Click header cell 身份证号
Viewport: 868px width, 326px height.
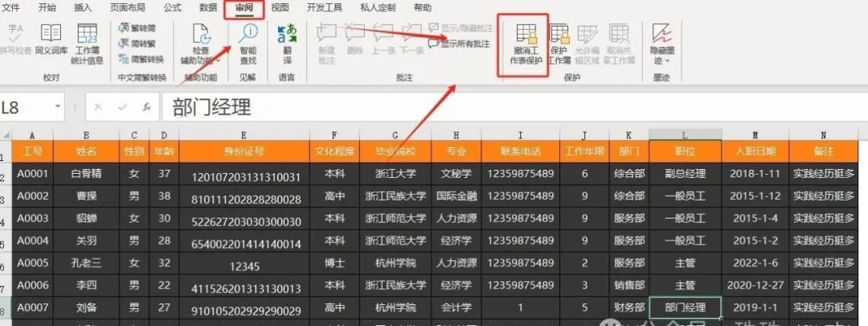(x=244, y=151)
